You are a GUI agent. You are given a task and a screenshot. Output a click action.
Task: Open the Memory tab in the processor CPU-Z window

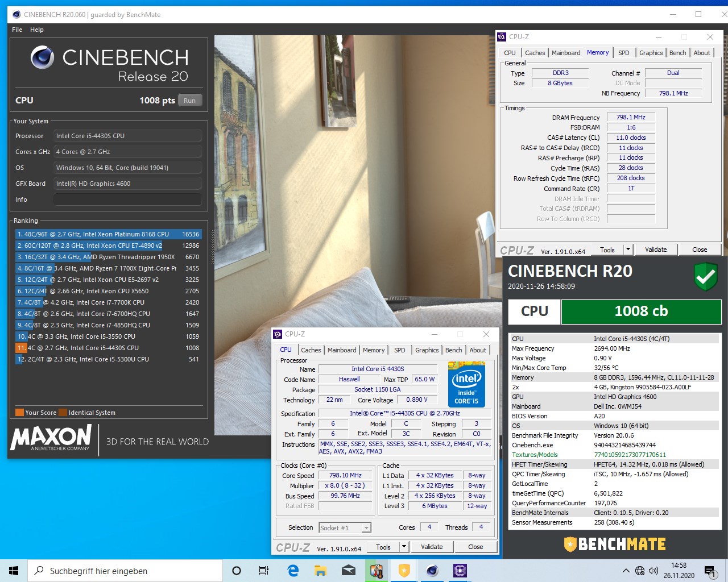374,350
